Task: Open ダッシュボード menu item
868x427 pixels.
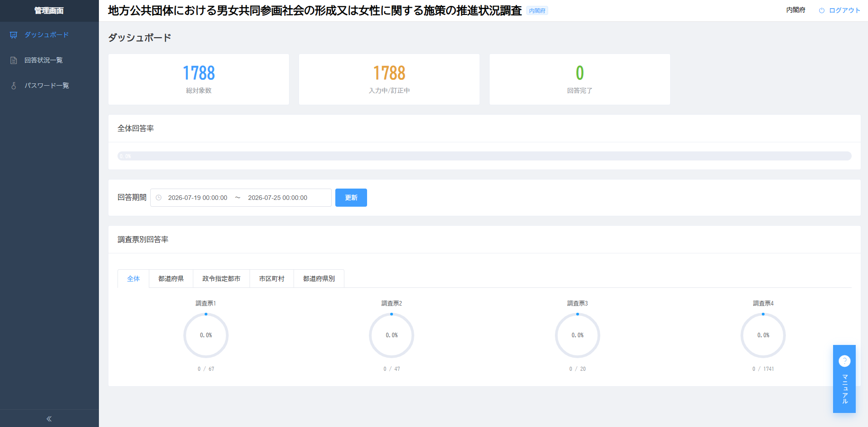Action: pyautogui.click(x=49, y=35)
